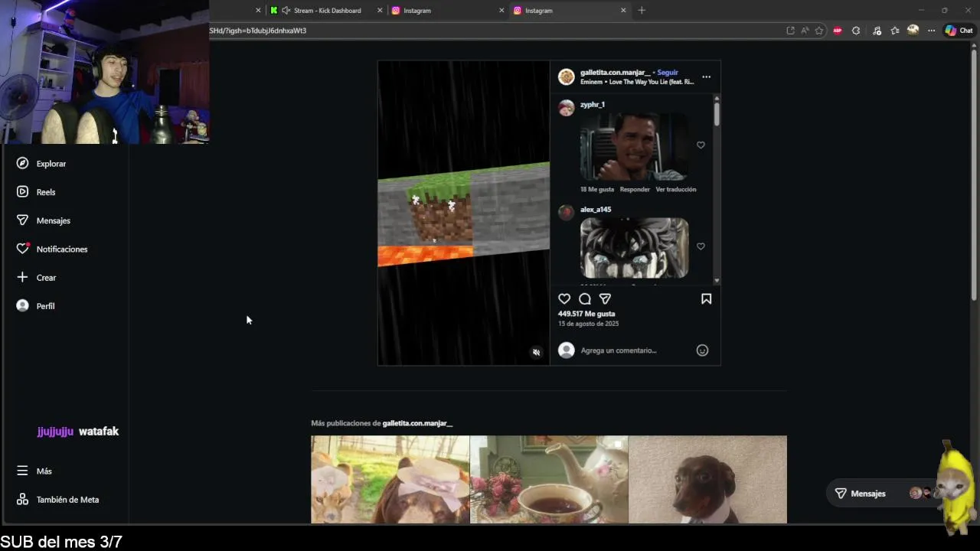The width and height of the screenshot is (980, 551).
Task: Click the comment bubble icon on post
Action: pyautogui.click(x=585, y=299)
